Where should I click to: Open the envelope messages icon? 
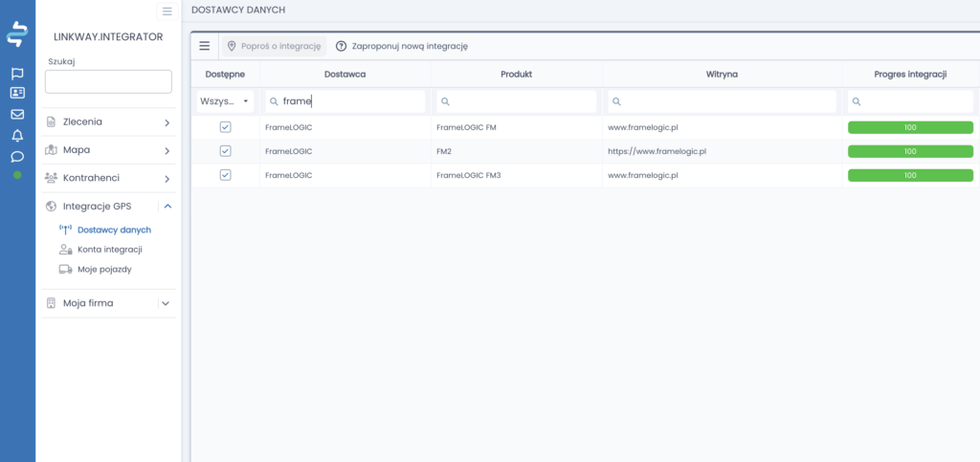[17, 115]
